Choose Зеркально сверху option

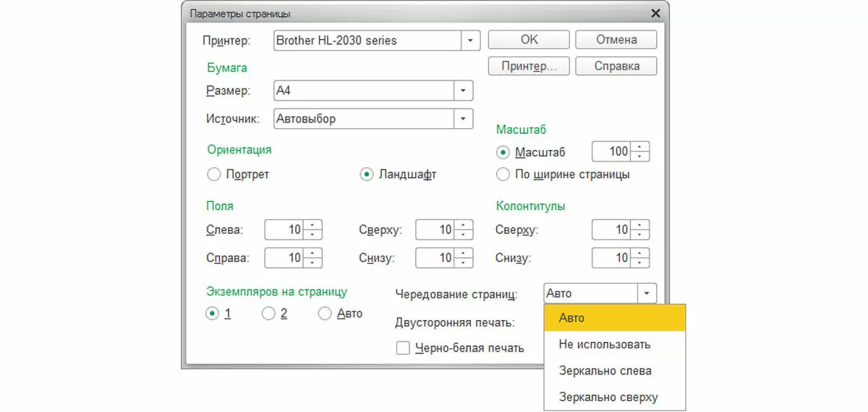(614, 398)
